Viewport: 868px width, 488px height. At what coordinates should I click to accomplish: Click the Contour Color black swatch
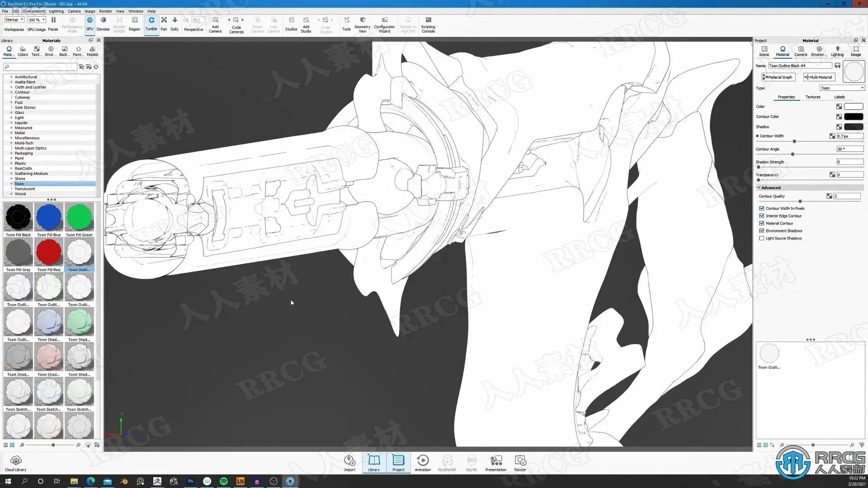coord(853,117)
